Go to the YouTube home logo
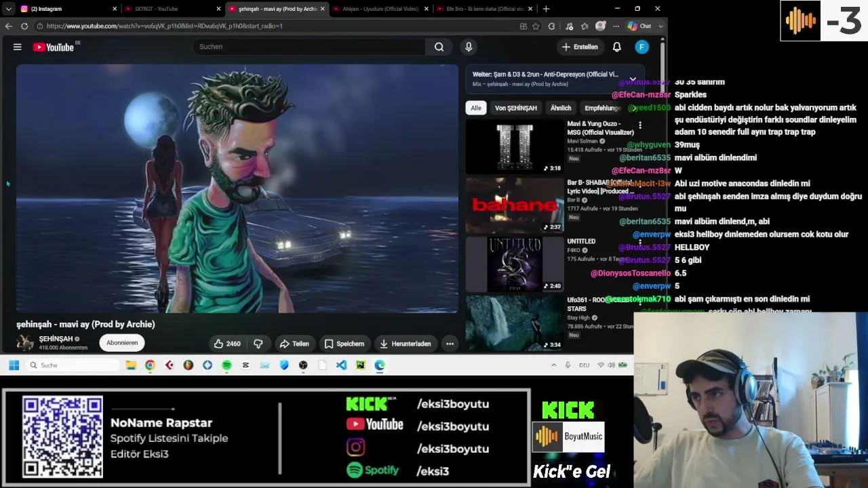The height and width of the screenshot is (488, 868). [x=54, y=47]
